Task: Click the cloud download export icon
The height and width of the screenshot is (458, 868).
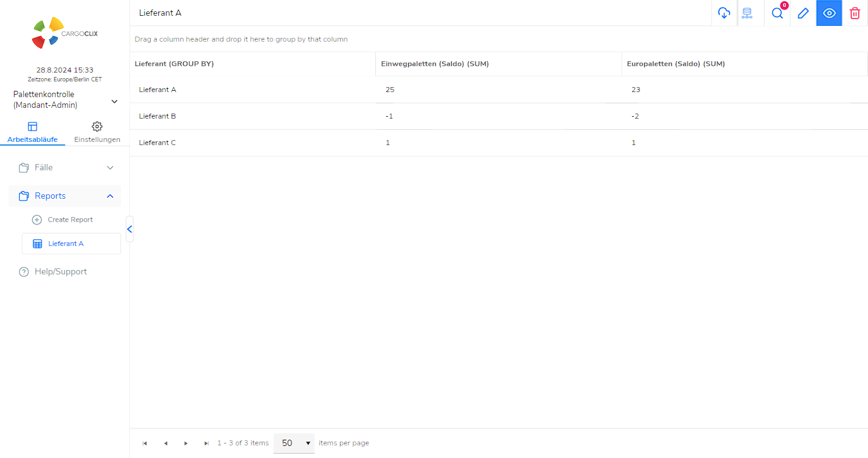Action: [724, 13]
